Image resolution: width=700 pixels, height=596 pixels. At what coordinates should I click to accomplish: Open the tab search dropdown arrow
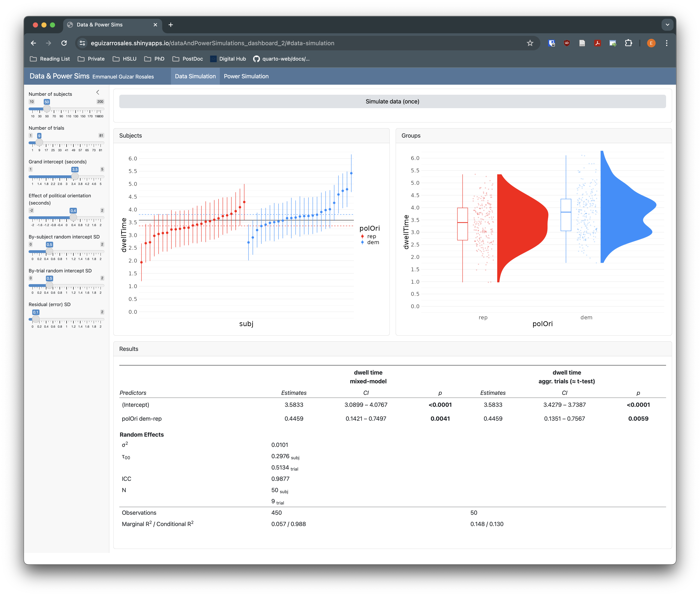pos(667,24)
